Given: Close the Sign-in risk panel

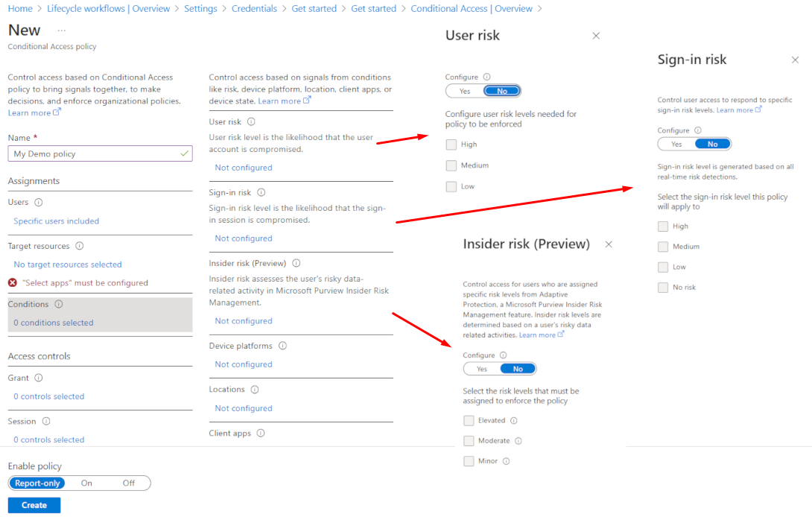Looking at the screenshot, I should pyautogui.click(x=795, y=60).
